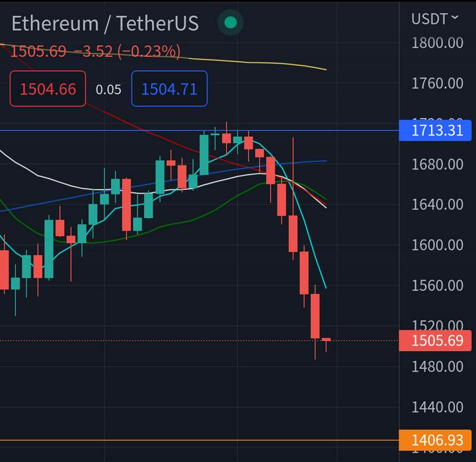This screenshot has width=476, height=462.
Task: Click the 1600.00 price scale label
Action: click(437, 245)
